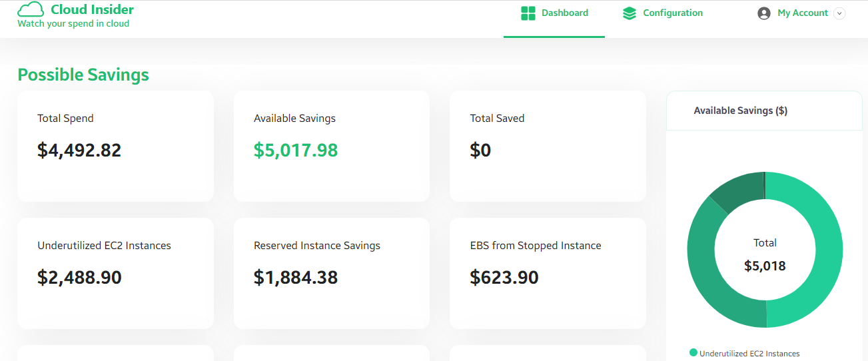Click the $623.90 value
868x361 pixels.
click(x=504, y=277)
